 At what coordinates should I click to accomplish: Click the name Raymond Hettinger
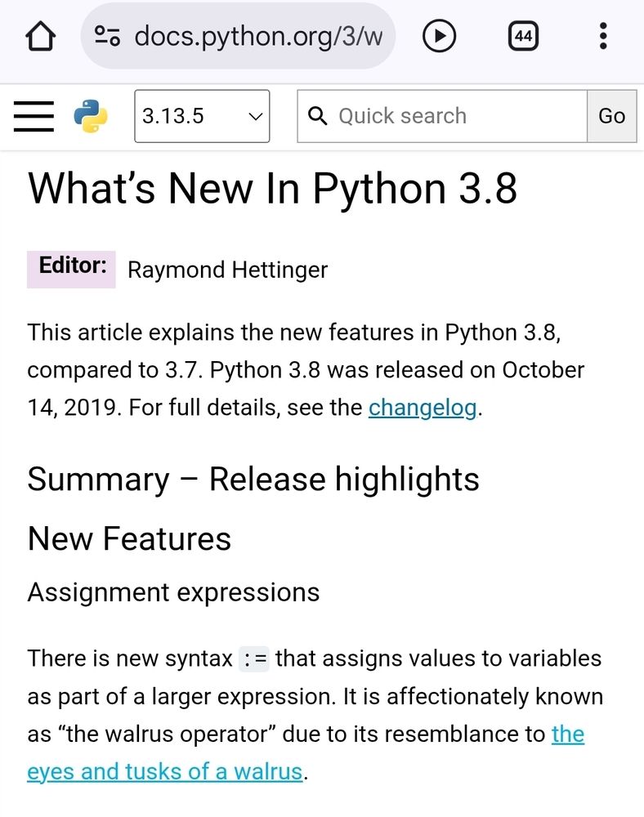[x=228, y=270]
